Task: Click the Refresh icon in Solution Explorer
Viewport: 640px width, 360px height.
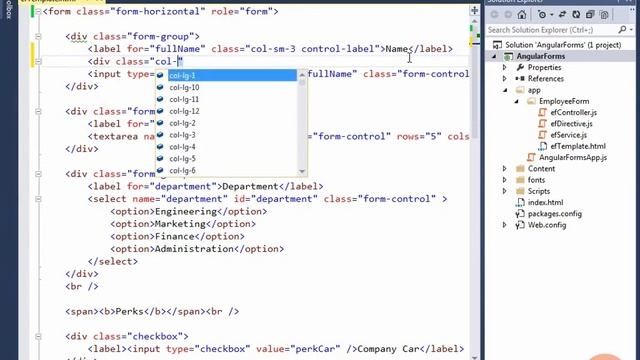Action: click(x=576, y=15)
